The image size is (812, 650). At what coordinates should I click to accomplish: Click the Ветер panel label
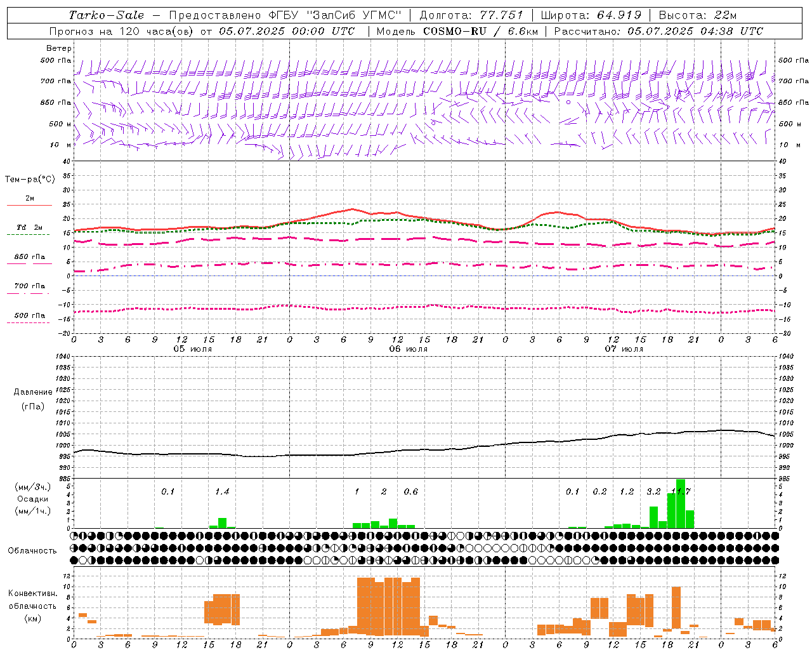(x=59, y=48)
